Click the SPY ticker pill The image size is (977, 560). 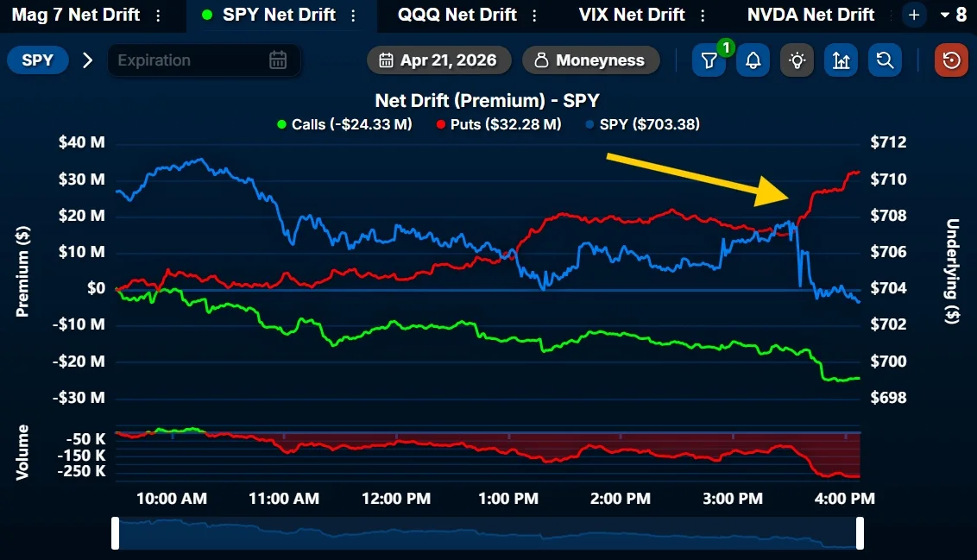(37, 60)
